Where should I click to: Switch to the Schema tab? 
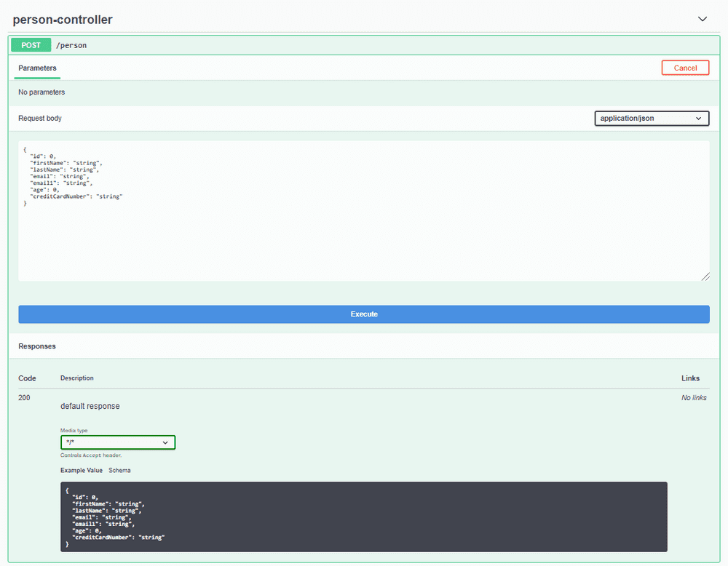point(119,470)
